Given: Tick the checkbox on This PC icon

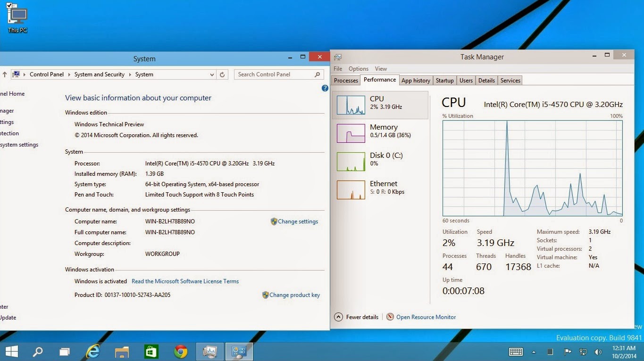Looking at the screenshot, I should click(9, 6).
